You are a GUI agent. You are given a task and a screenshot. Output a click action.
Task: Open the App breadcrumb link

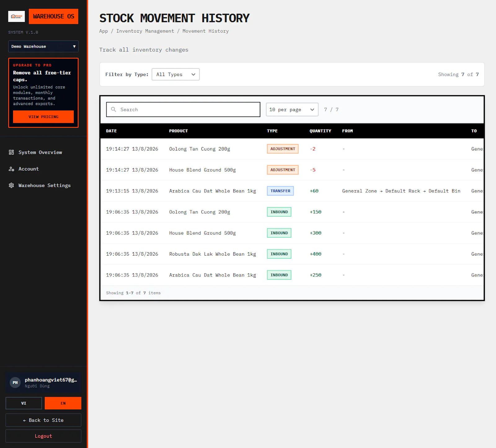(x=104, y=31)
